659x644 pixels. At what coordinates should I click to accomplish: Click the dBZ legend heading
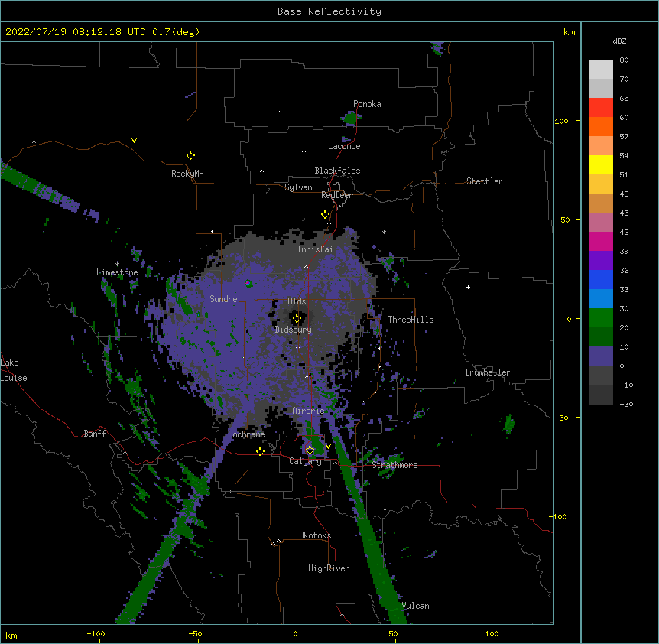(x=619, y=41)
